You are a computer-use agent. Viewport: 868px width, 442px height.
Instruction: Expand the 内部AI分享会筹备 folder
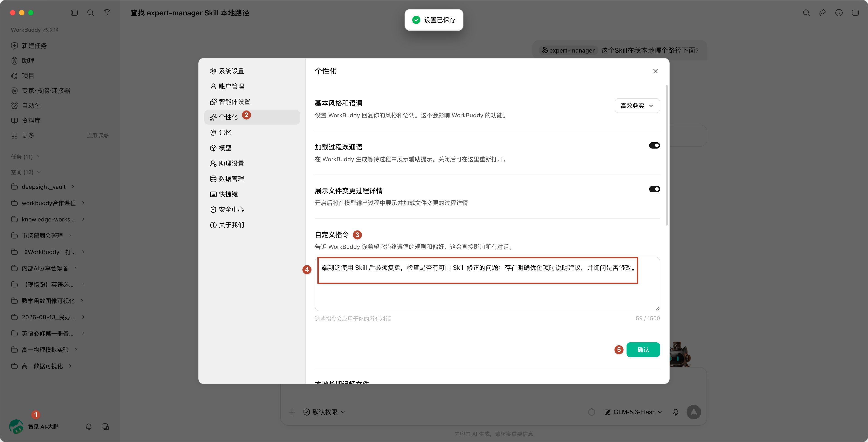[x=75, y=268]
